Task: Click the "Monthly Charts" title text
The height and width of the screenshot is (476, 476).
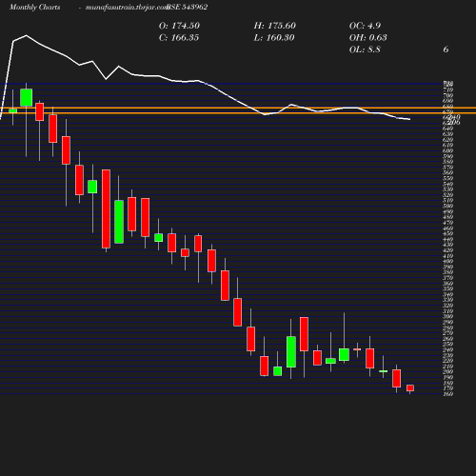Action: [34, 7]
